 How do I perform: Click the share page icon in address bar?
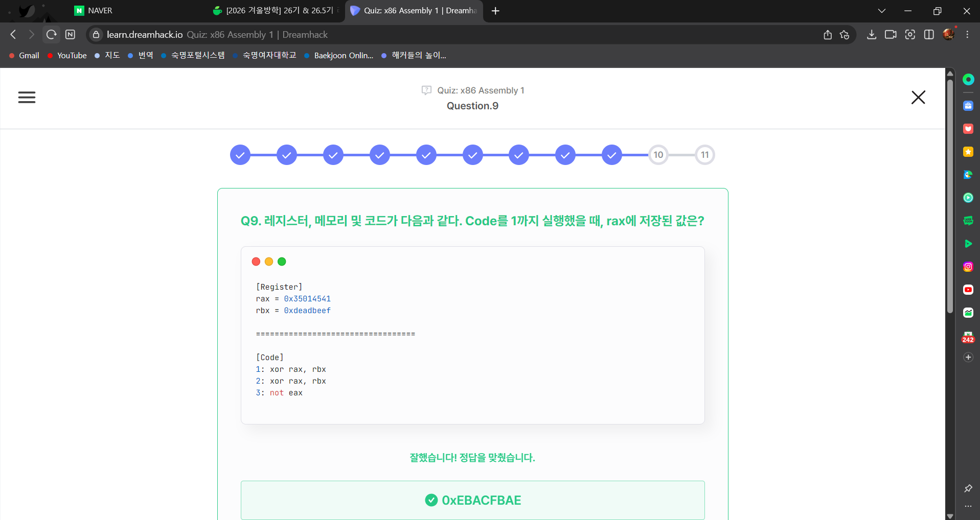tap(828, 35)
